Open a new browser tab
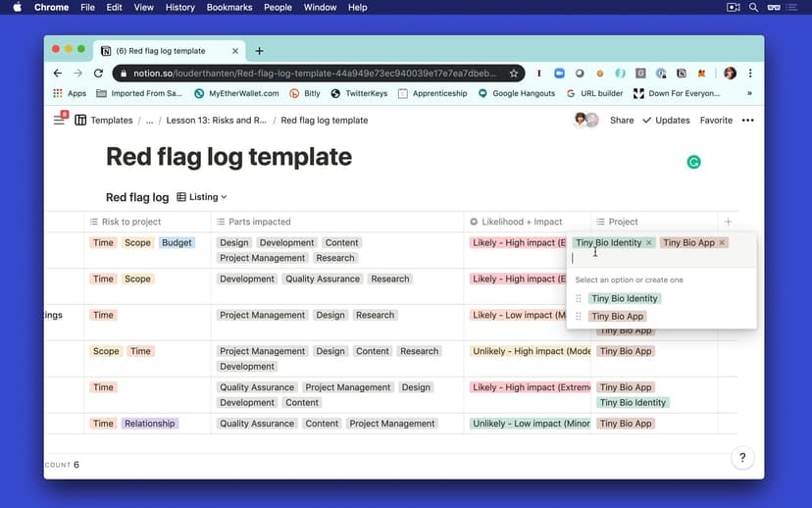Screen dimensions: 812x508 pos(259,51)
